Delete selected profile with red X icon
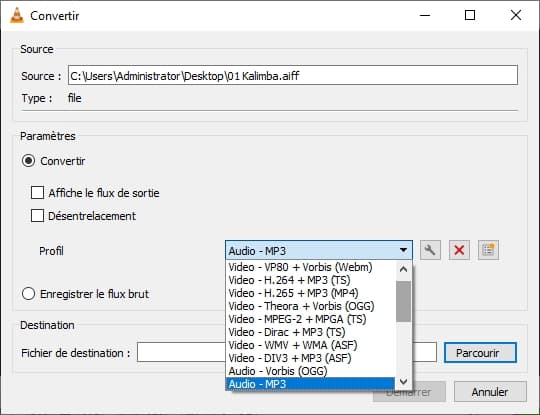 (459, 250)
